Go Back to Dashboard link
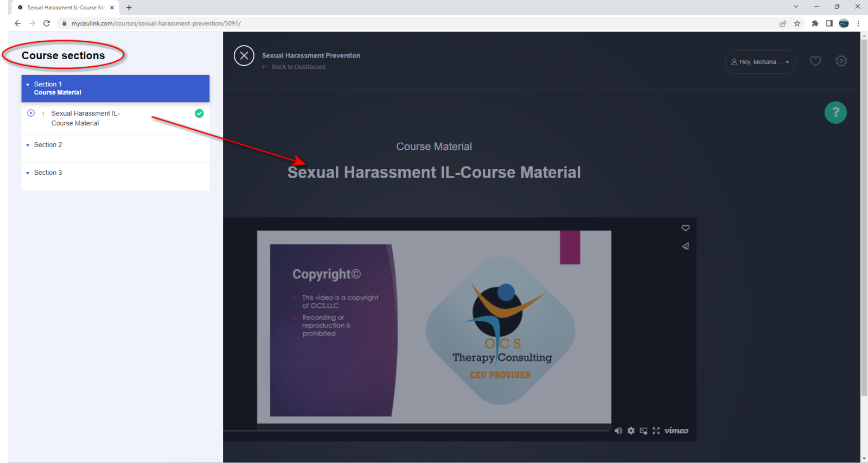Image resolution: width=868 pixels, height=463 pixels. [298, 67]
